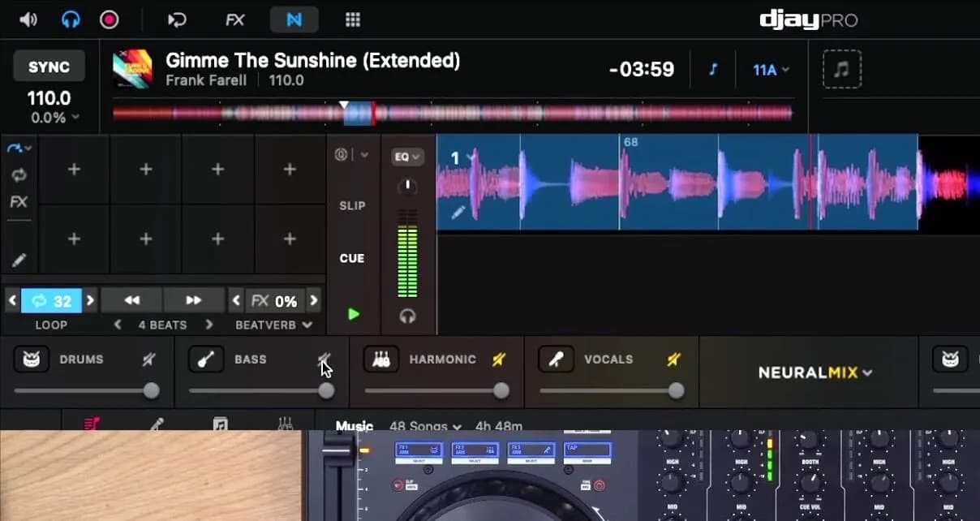Click the track overview waveform strip
The height and width of the screenshot is (521, 980).
(x=453, y=113)
